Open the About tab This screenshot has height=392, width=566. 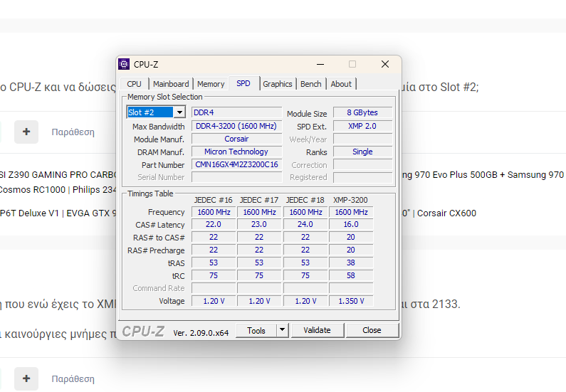click(x=341, y=84)
